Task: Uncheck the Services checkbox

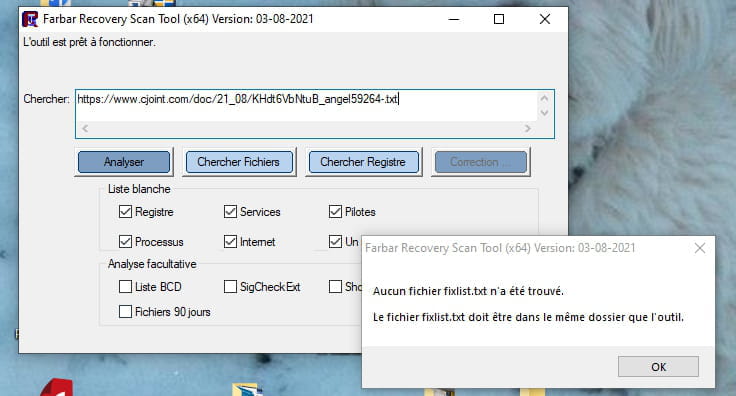Action: coord(230,212)
